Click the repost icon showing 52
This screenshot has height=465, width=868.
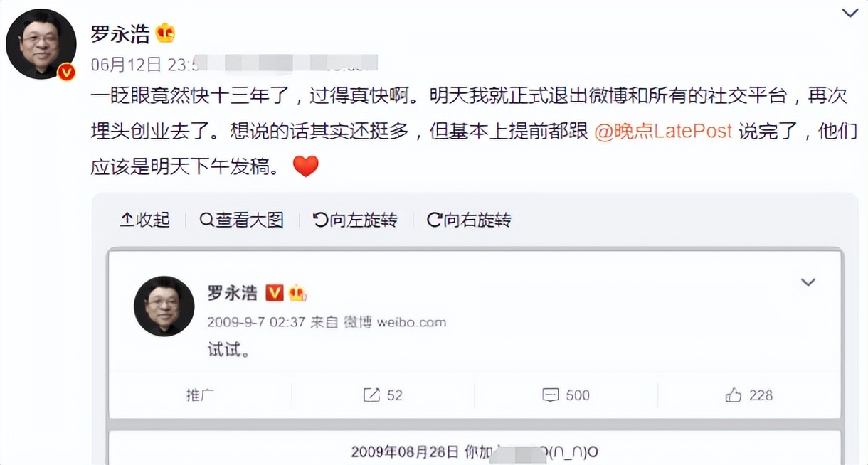click(383, 395)
